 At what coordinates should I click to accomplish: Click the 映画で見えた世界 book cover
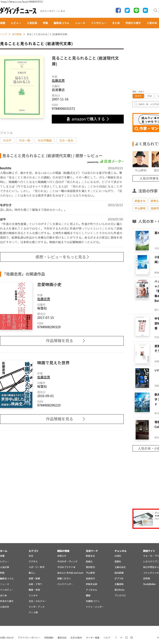coord(16,384)
